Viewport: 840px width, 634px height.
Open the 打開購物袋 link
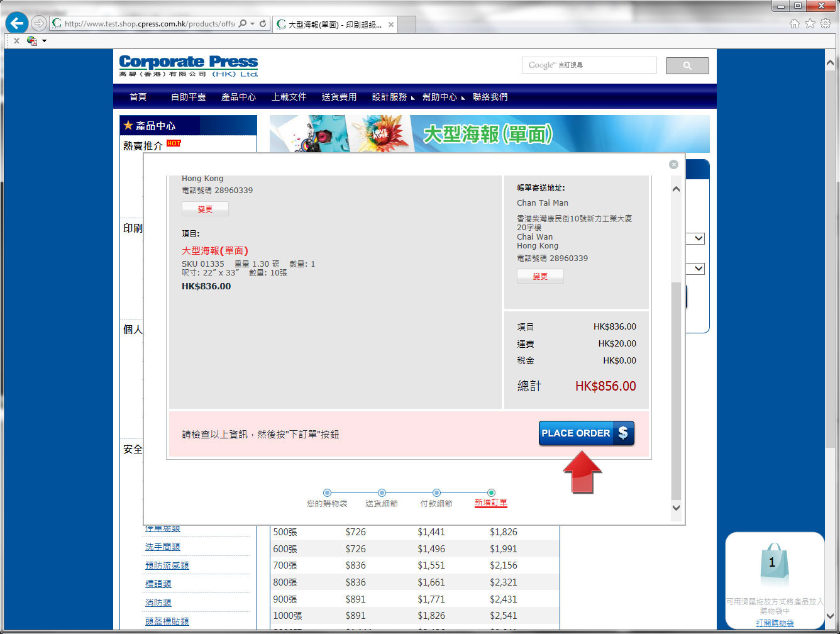point(775,623)
